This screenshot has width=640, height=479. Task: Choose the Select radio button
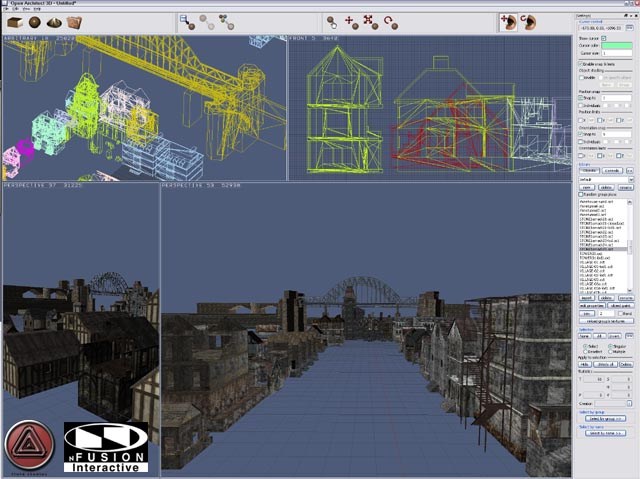coord(585,346)
